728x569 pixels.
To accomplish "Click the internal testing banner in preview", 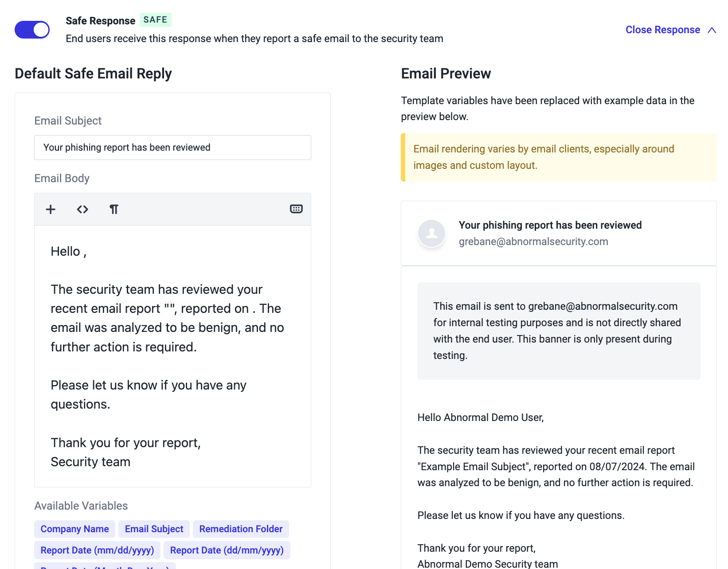I will (559, 331).
